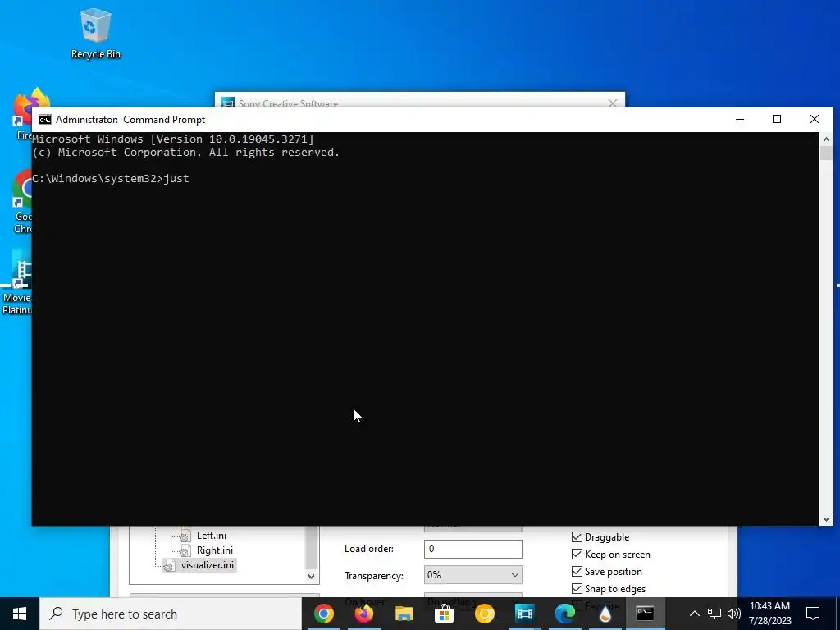
Task: Open the Windows Start menu
Action: 20,614
